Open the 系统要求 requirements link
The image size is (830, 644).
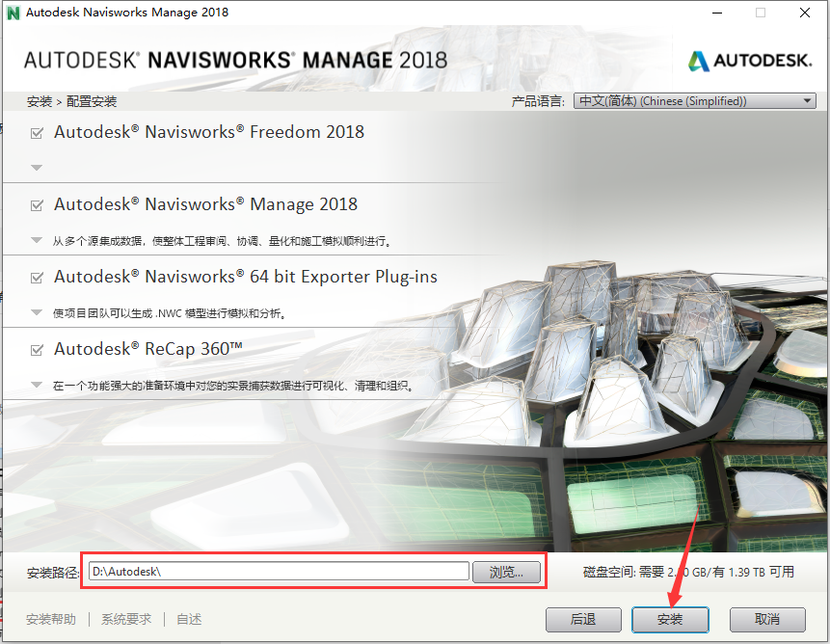pos(126,619)
